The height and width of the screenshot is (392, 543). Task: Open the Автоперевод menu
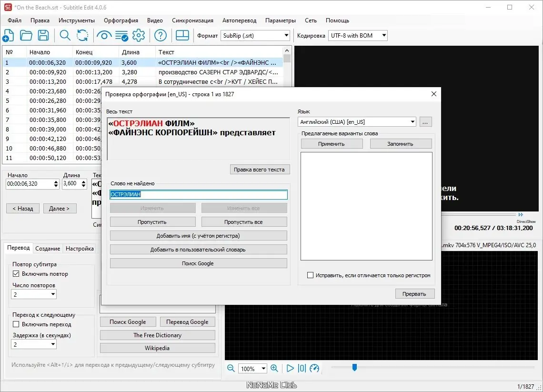[239, 20]
